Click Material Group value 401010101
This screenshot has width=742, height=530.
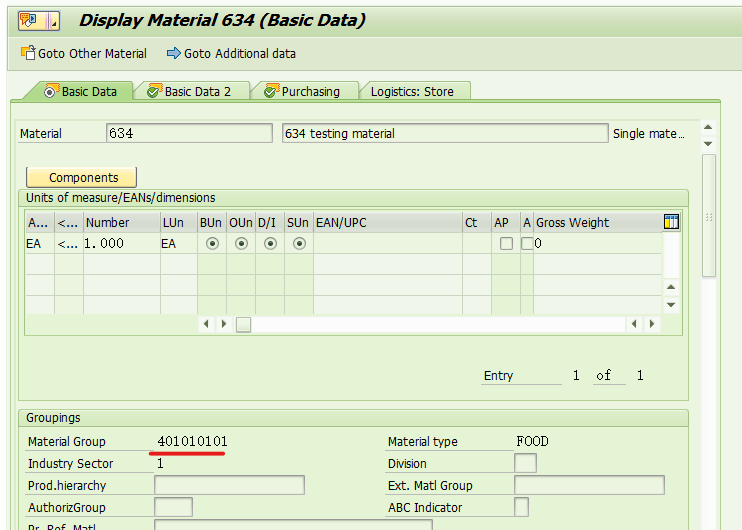pyautogui.click(x=192, y=442)
